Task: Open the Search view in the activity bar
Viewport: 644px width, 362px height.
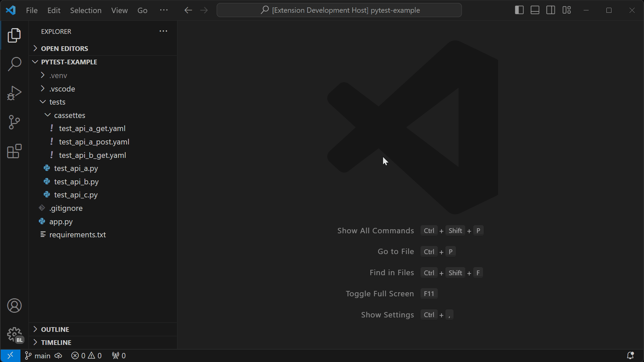Action: point(14,64)
